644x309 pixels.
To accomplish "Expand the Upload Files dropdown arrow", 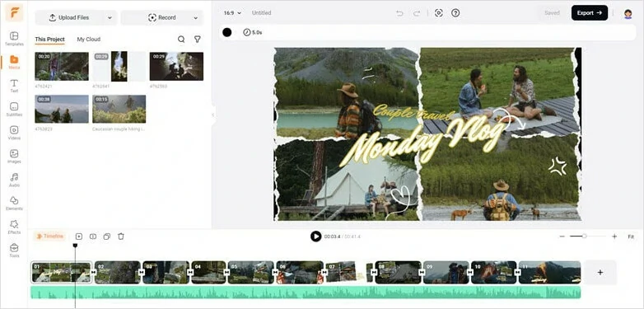I will pos(110,17).
